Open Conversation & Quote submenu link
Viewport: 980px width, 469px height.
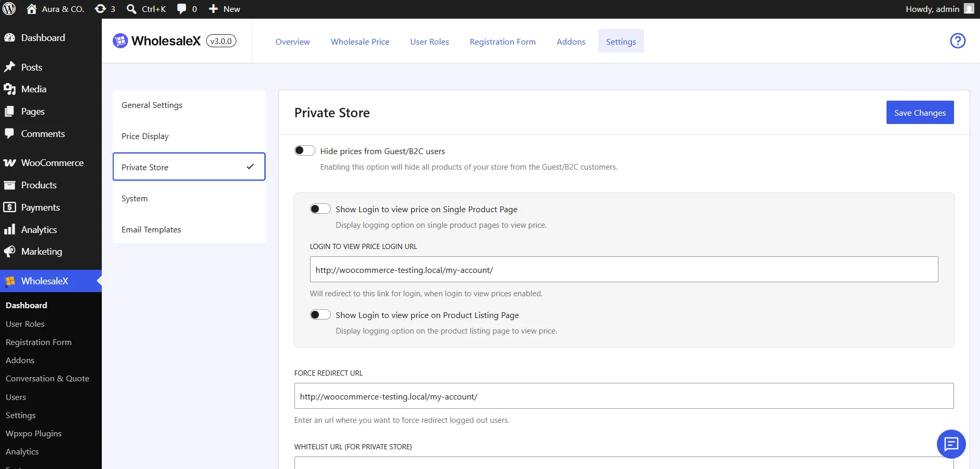(x=47, y=378)
